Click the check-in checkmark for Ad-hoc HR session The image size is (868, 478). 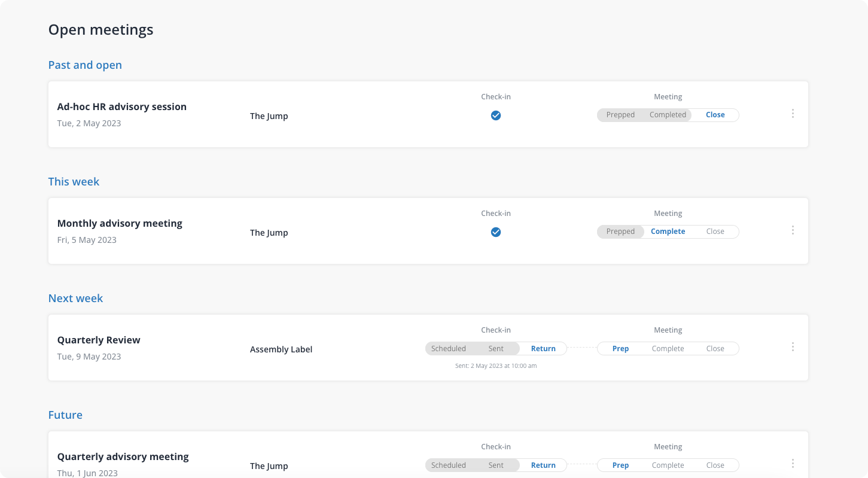(x=495, y=115)
